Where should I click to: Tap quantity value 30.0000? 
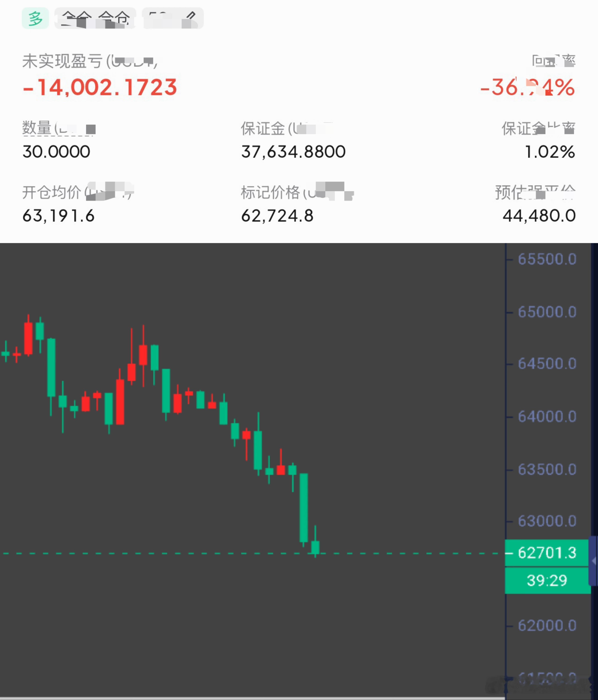pos(56,151)
